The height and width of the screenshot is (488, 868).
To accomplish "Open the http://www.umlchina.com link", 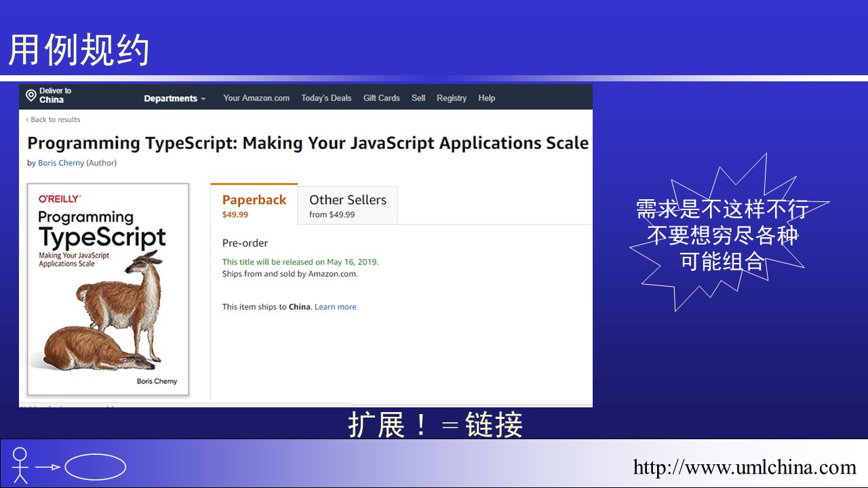I will [x=745, y=467].
